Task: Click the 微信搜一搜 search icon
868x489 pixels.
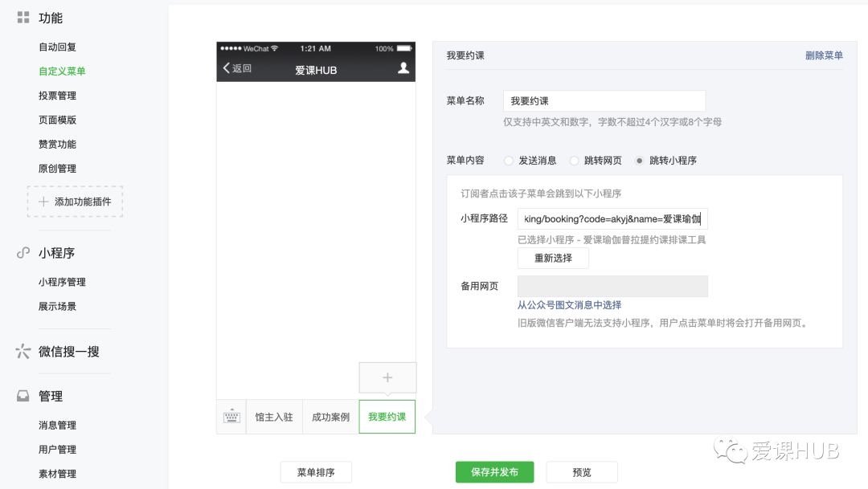Action: [x=22, y=351]
